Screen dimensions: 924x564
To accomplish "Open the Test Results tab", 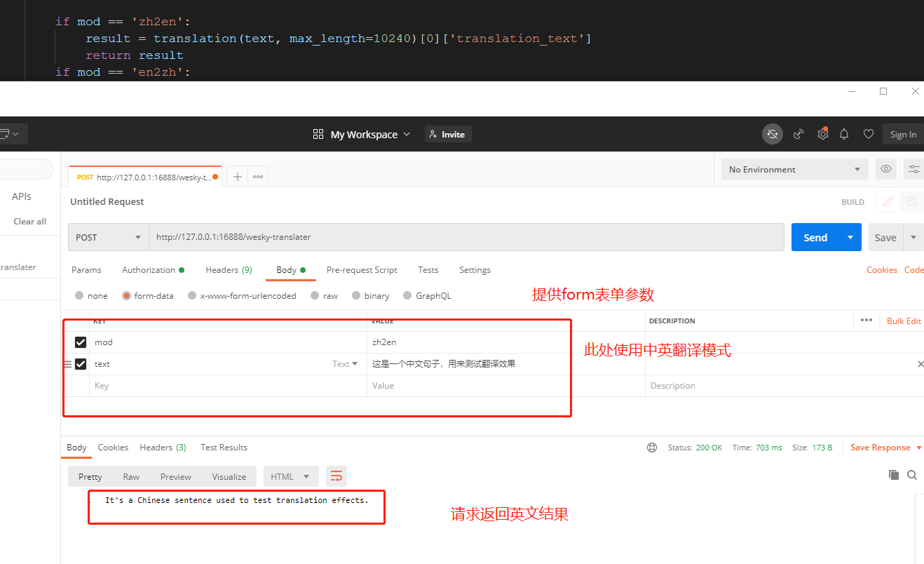I will 224,448.
